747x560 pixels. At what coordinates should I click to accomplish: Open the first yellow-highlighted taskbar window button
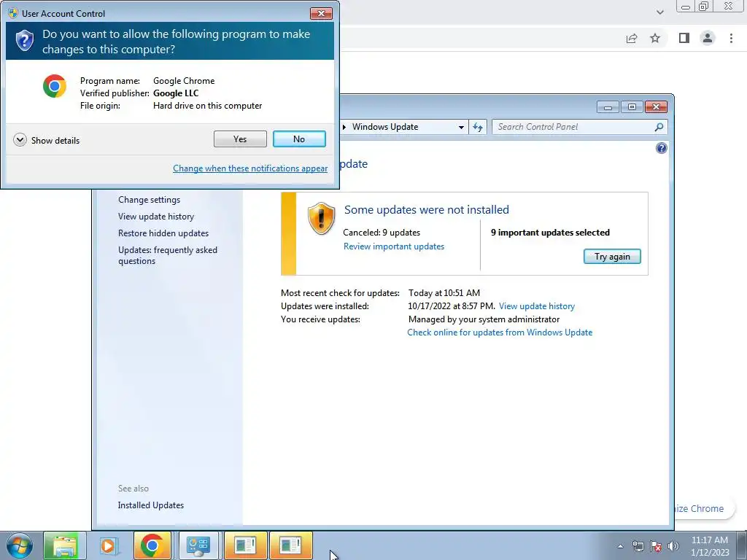(245, 545)
